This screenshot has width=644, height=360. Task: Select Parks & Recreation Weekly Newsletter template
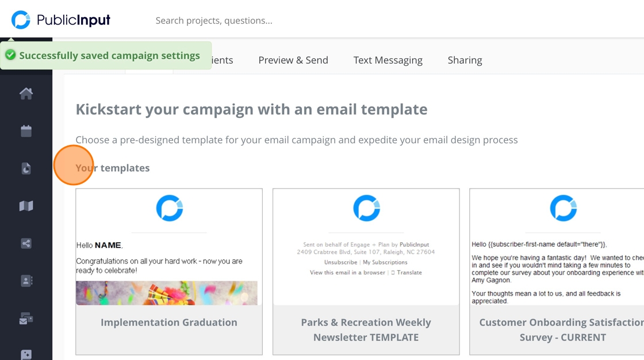pos(366,247)
